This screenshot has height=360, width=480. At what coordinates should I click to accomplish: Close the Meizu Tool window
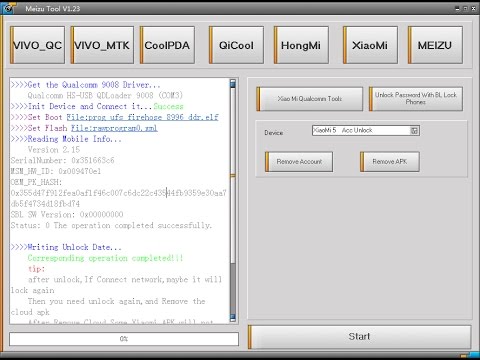[x=473, y=8]
